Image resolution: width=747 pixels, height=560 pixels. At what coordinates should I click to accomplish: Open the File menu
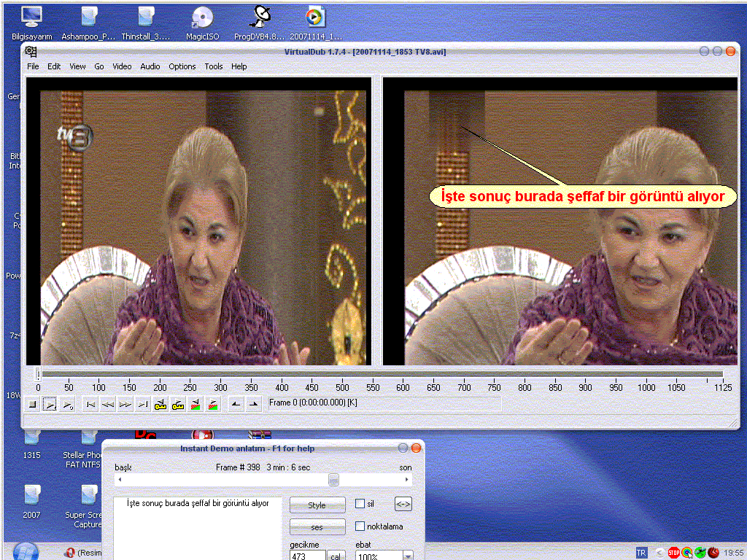pyautogui.click(x=33, y=66)
